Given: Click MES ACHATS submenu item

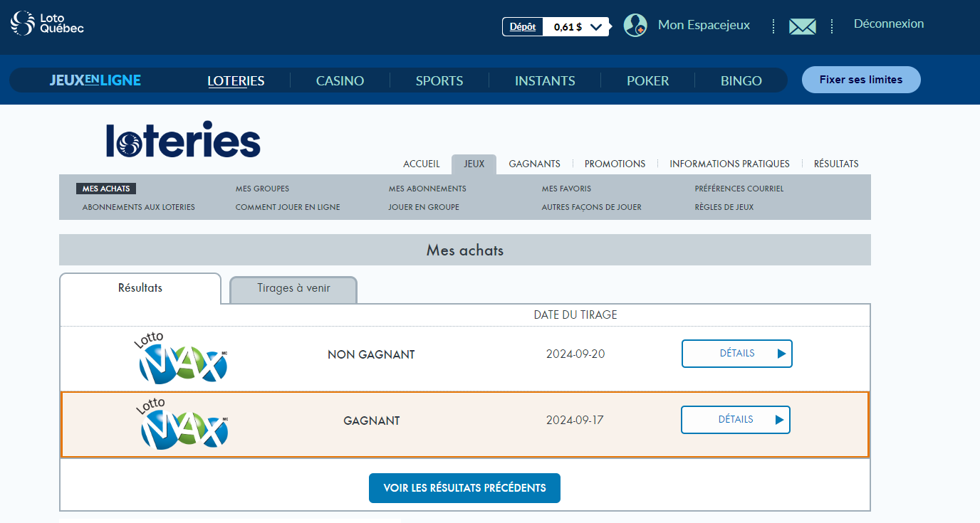Looking at the screenshot, I should click(x=106, y=189).
